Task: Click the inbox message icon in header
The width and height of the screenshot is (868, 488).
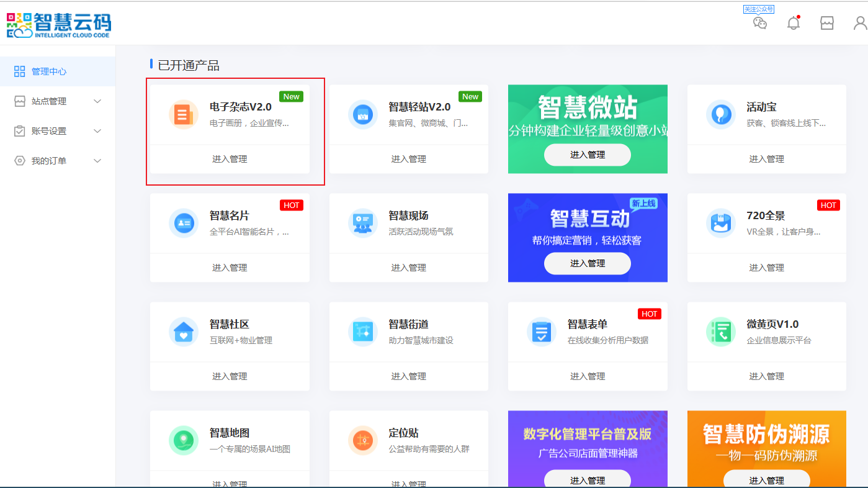Action: 826,24
